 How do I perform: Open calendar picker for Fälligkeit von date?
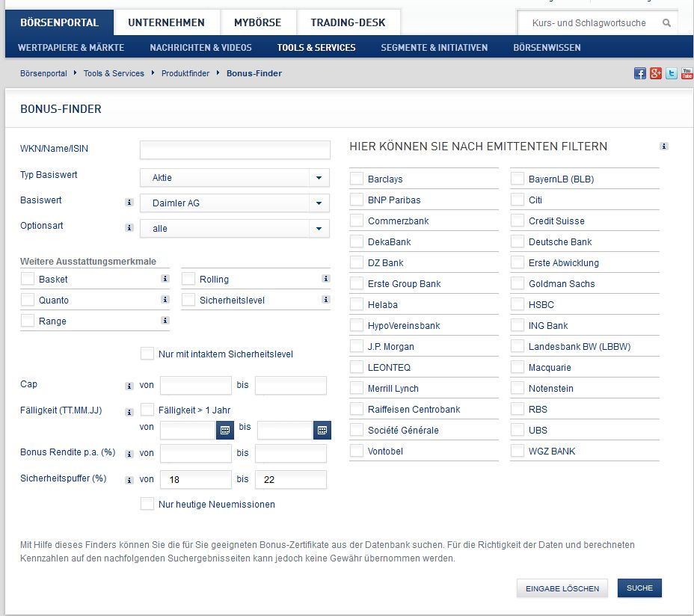[225, 430]
